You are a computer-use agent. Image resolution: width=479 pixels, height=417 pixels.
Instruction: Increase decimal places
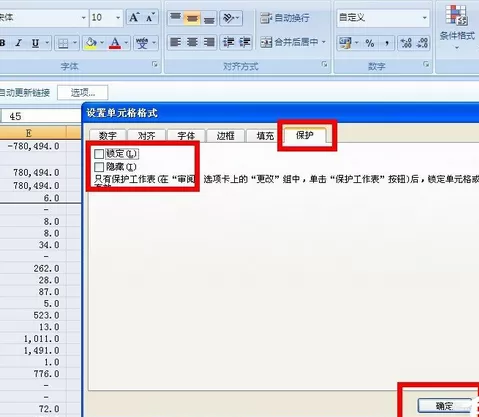(406, 43)
